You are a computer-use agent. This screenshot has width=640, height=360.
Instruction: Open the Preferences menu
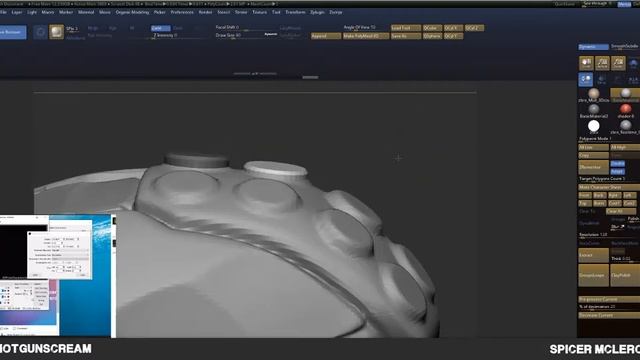coord(182,12)
